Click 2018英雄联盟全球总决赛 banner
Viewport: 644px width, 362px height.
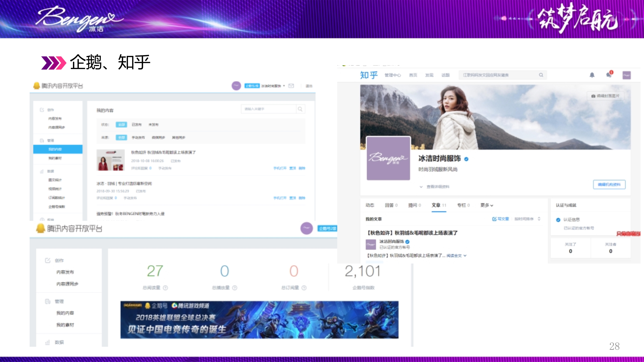tap(260, 320)
